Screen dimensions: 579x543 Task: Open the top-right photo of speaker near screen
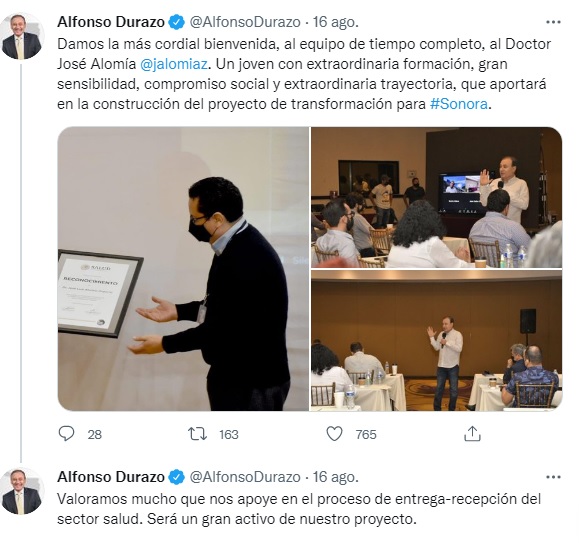coord(436,197)
